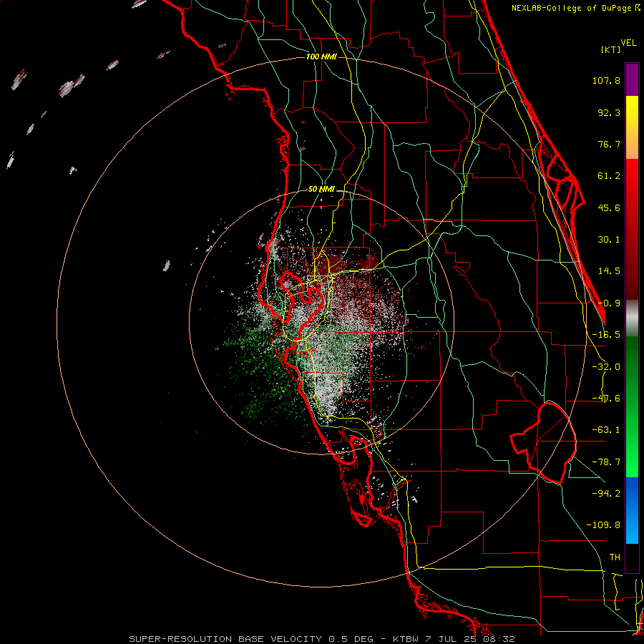Click the yellow segment of velocity color bar
The height and width of the screenshot is (644, 644).
tap(632, 127)
